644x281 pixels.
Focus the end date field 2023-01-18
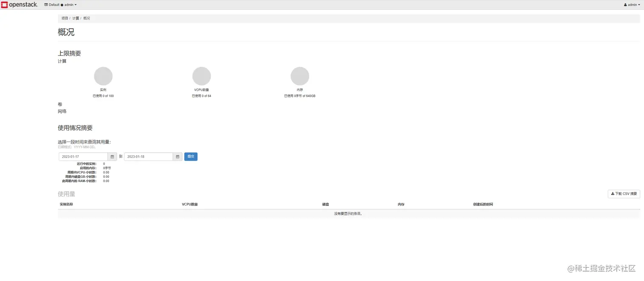(149, 156)
